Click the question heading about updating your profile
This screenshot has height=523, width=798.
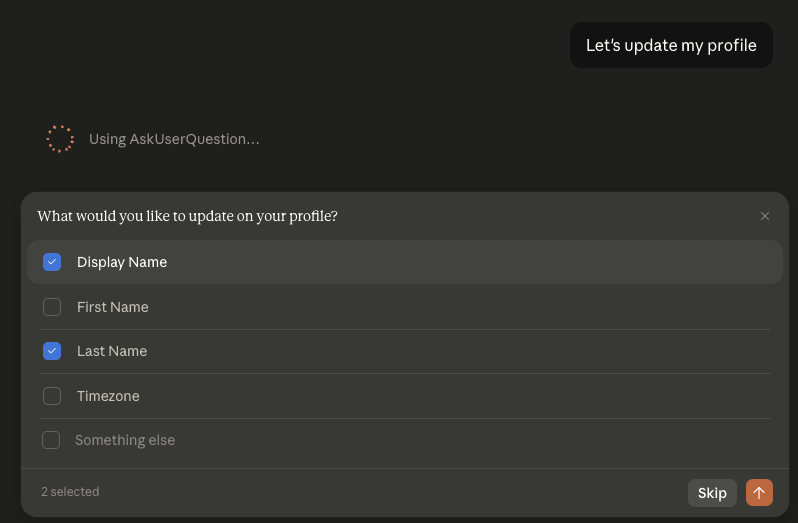pos(187,216)
